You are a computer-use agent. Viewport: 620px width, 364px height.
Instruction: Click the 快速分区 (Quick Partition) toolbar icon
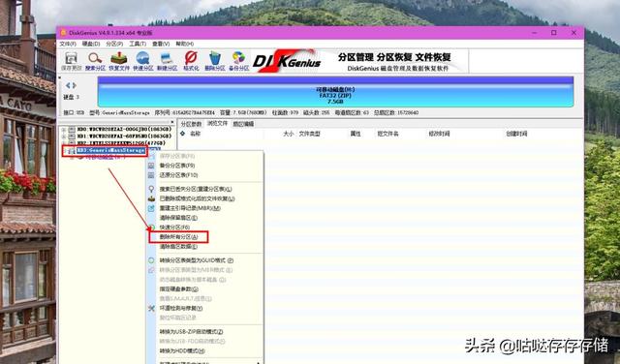point(142,58)
